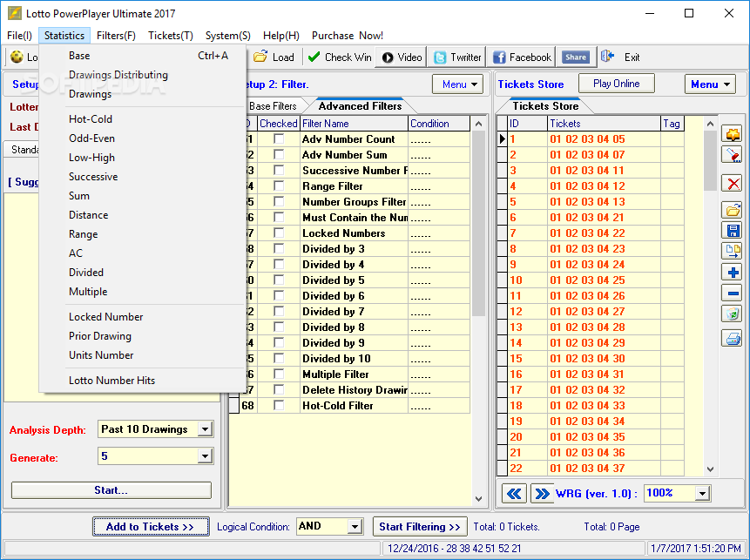Click the Lotto PowerPlayer app icon in title bar

click(x=14, y=13)
